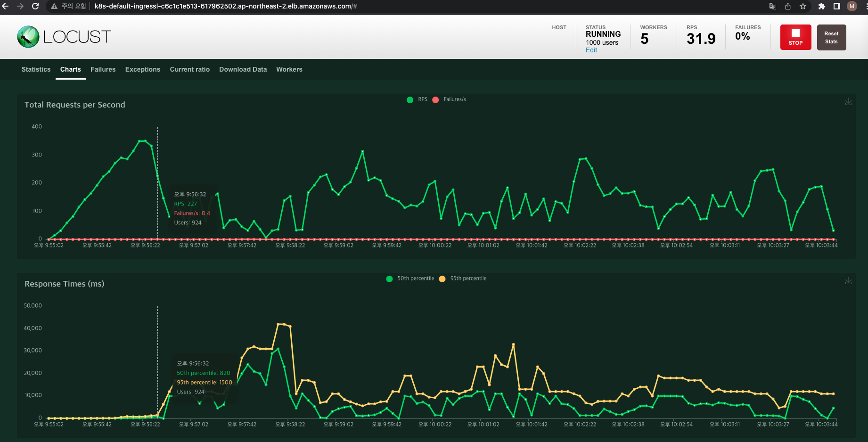View the Workers tab
Image resolution: width=868 pixels, height=442 pixels.
pos(289,69)
